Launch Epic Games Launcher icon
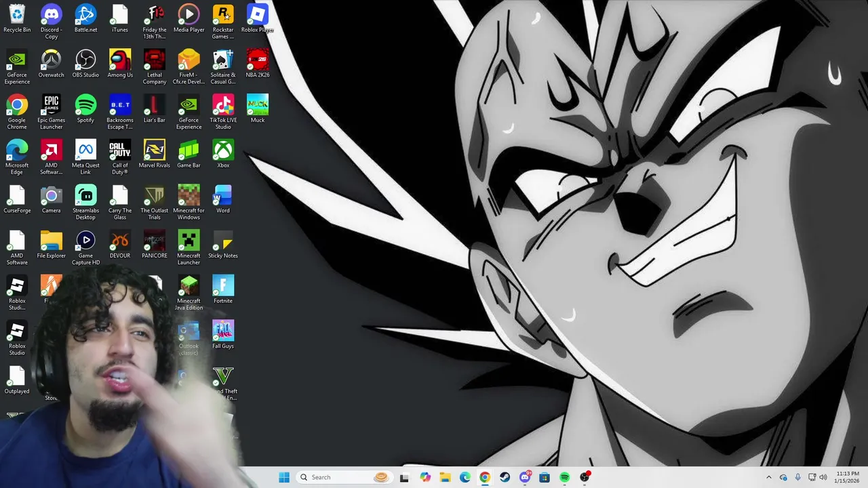Image resolution: width=868 pixels, height=488 pixels. [x=51, y=113]
